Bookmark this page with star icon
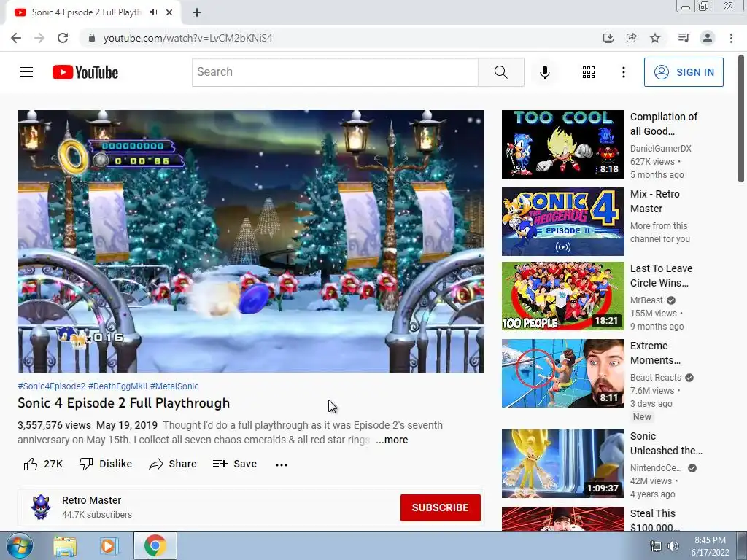The height and width of the screenshot is (560, 747). [x=655, y=38]
